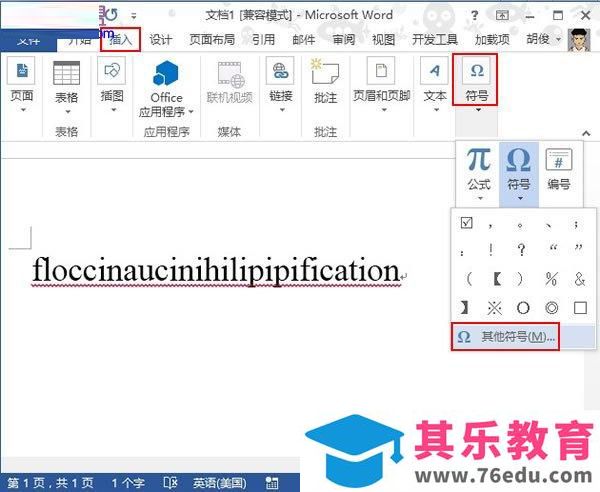Switch to the 设计 (Design) tab
This screenshot has width=600, height=492.
(x=161, y=39)
